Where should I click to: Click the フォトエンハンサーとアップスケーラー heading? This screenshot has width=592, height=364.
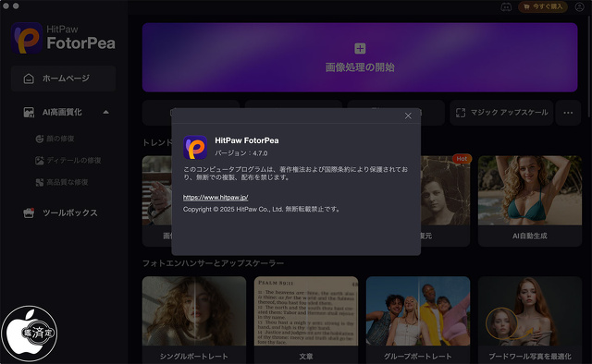[x=213, y=263]
